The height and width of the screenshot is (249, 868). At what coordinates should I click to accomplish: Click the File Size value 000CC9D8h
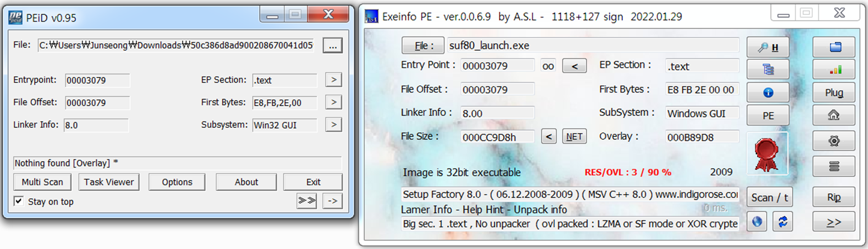497,137
